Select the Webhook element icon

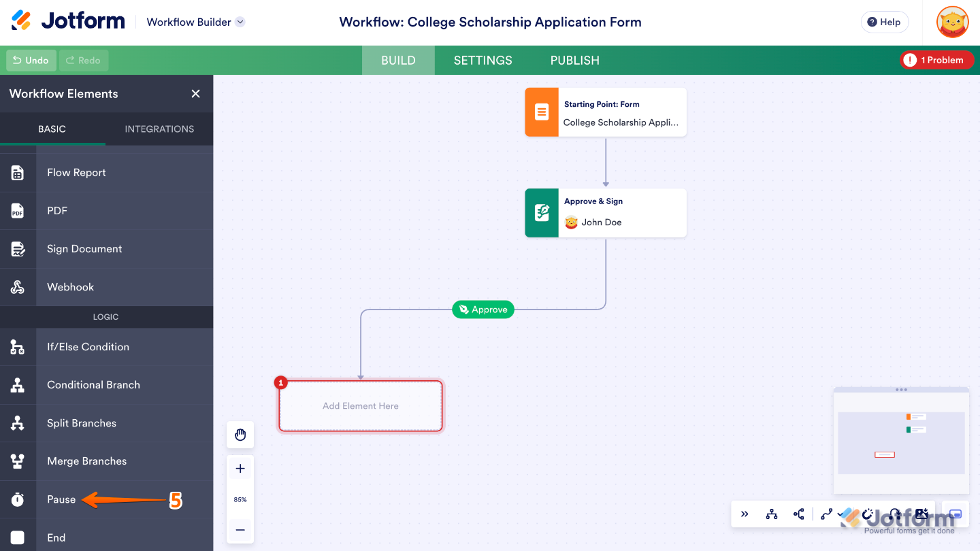18,286
